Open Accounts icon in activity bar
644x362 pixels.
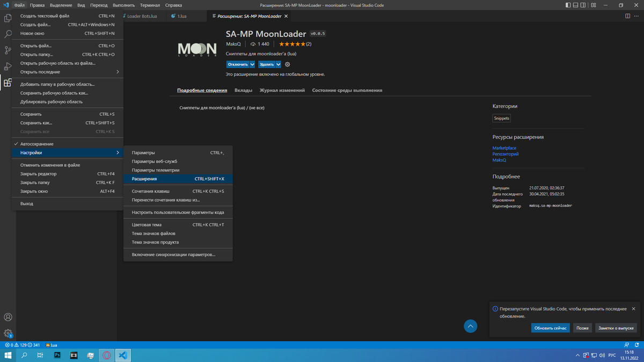click(x=8, y=317)
